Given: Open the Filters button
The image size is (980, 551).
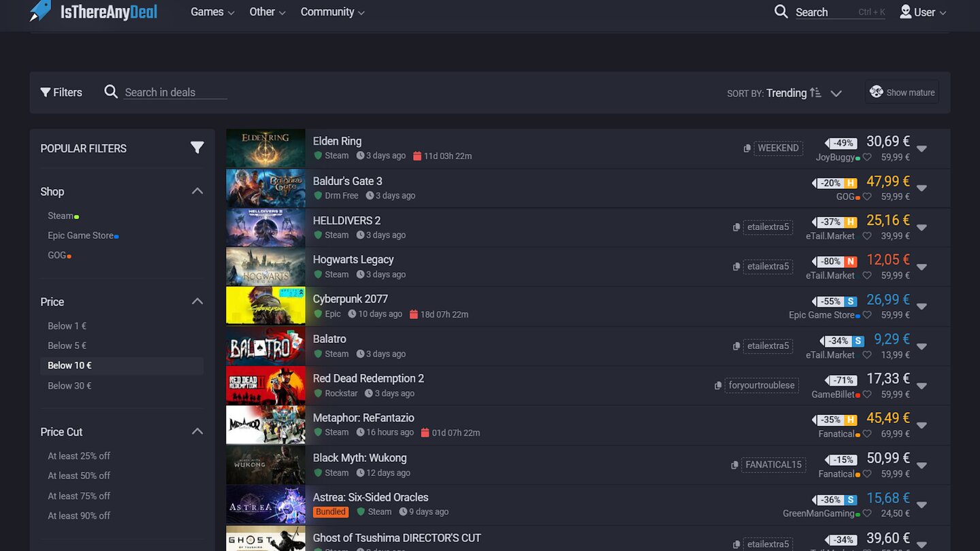Looking at the screenshot, I should [x=61, y=93].
